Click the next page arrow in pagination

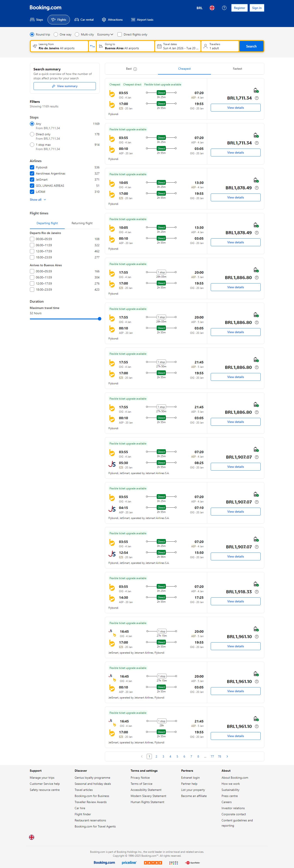227,756
